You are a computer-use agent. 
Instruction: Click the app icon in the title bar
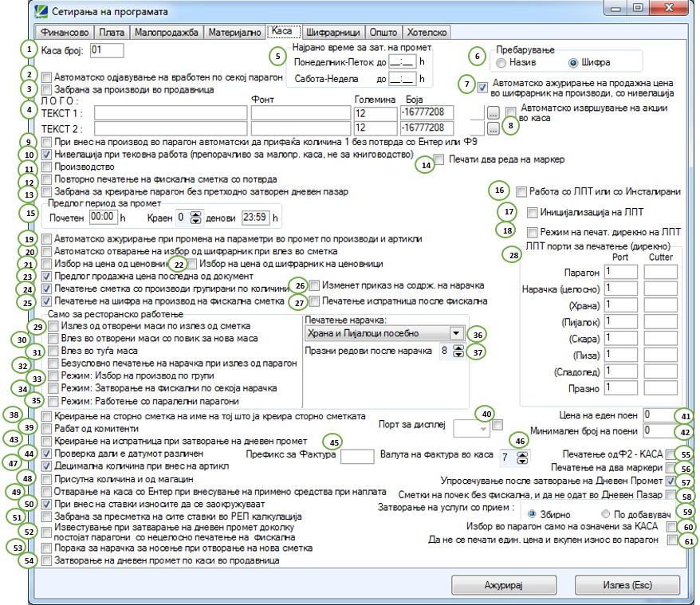coord(41,11)
